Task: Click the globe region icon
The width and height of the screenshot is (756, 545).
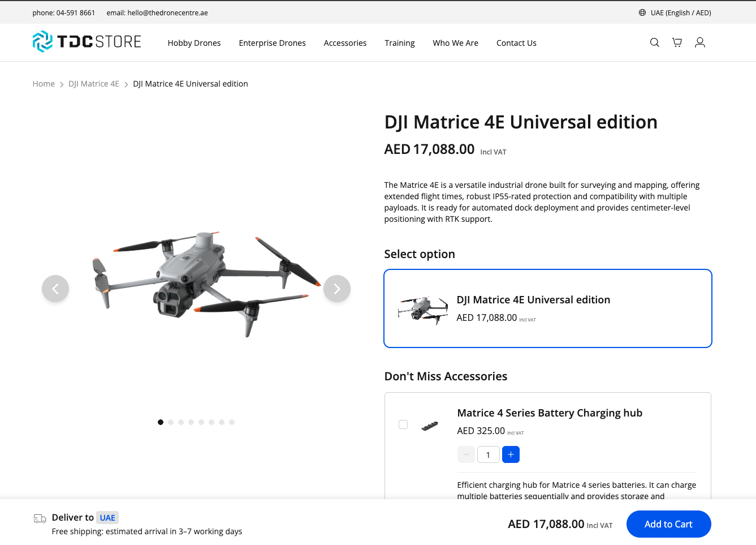Action: click(x=642, y=12)
